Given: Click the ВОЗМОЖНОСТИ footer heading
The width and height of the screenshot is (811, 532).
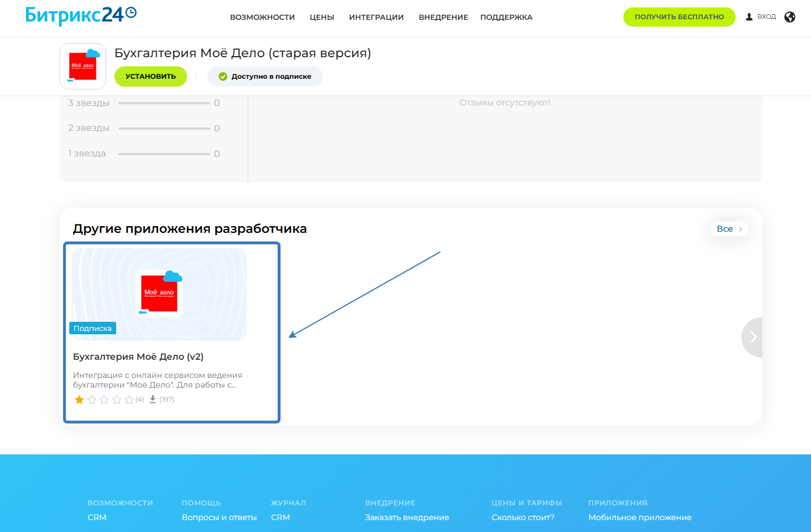Looking at the screenshot, I should click(120, 503).
